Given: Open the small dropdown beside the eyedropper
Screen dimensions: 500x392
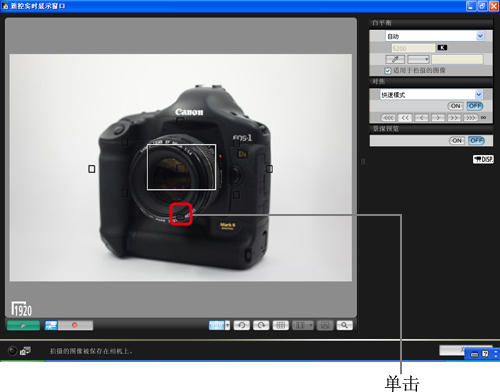Looking at the screenshot, I should [418, 60].
